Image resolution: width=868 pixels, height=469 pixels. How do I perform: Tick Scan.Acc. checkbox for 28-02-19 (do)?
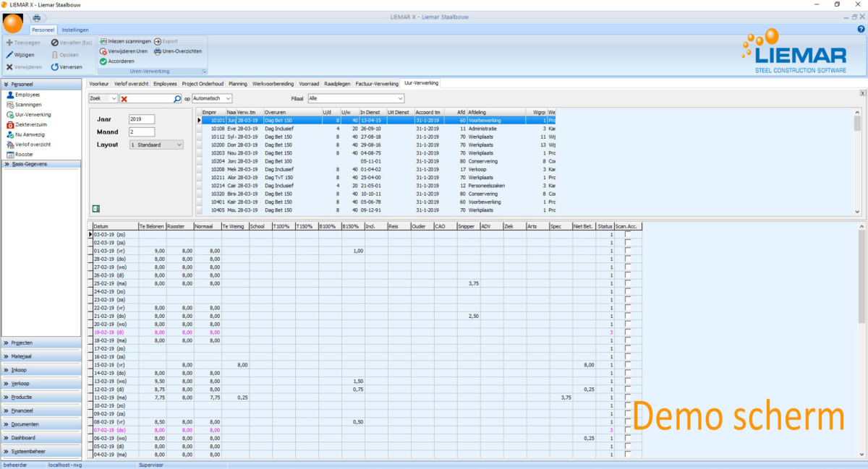[627, 258]
